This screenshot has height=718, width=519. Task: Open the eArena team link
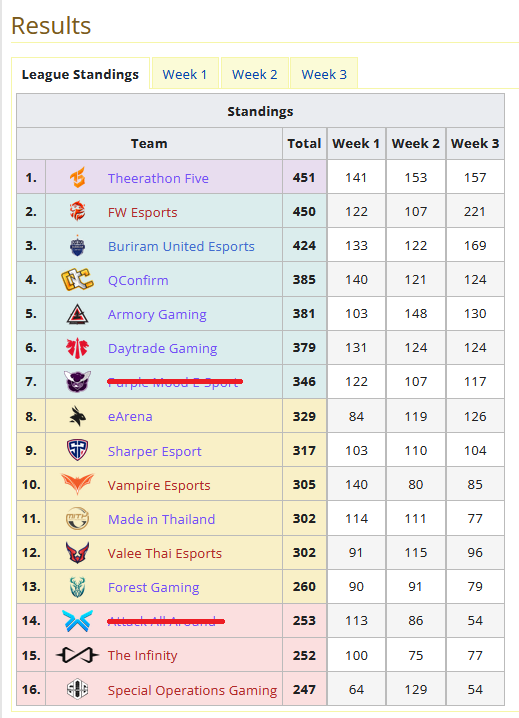(x=130, y=416)
